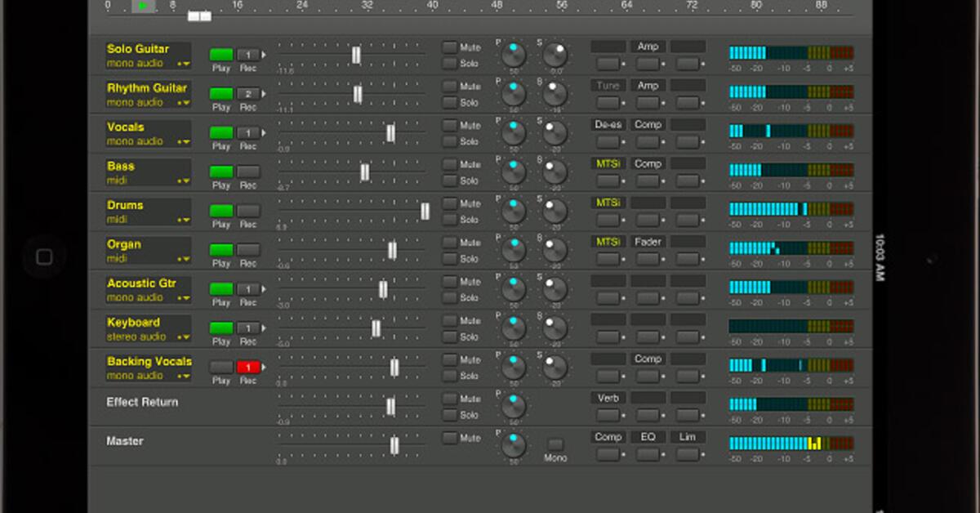Viewport: 980px width, 513px height.
Task: Expand the Solo Guitar channel disclosure arrow
Action: tap(263, 56)
